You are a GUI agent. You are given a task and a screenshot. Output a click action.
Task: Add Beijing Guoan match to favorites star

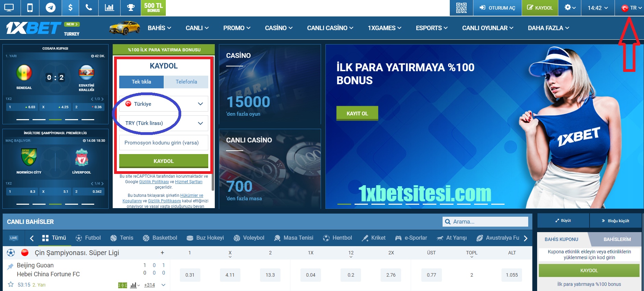coord(11,284)
